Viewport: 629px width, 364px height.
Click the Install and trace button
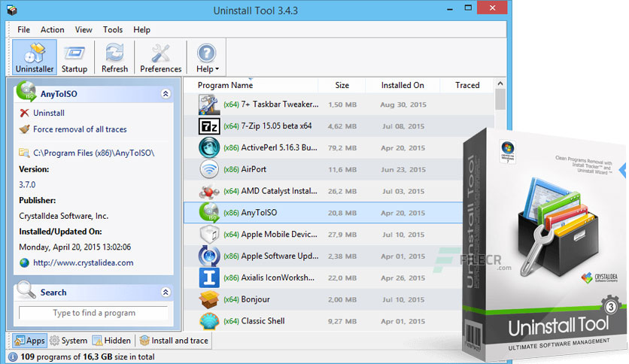click(x=174, y=341)
